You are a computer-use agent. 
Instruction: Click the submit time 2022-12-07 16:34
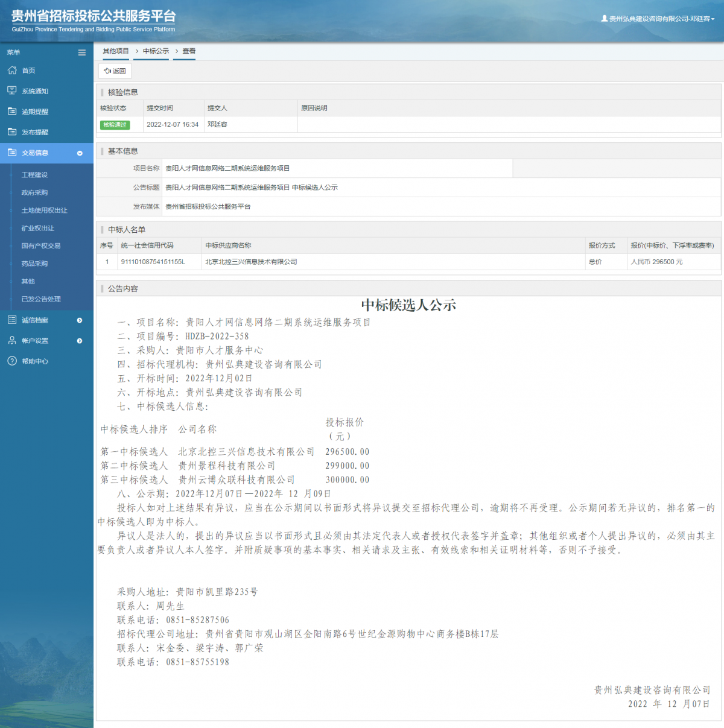pyautogui.click(x=173, y=124)
